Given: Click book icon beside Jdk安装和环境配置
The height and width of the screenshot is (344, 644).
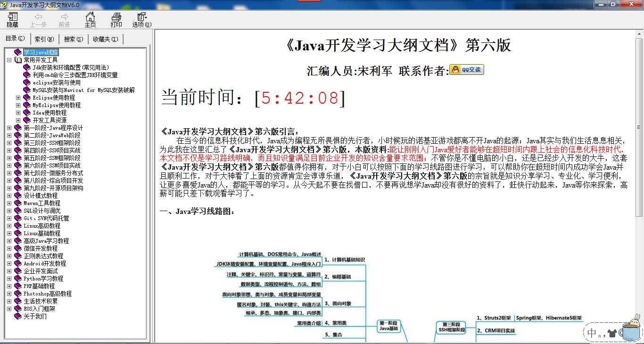Looking at the screenshot, I should pos(27,67).
